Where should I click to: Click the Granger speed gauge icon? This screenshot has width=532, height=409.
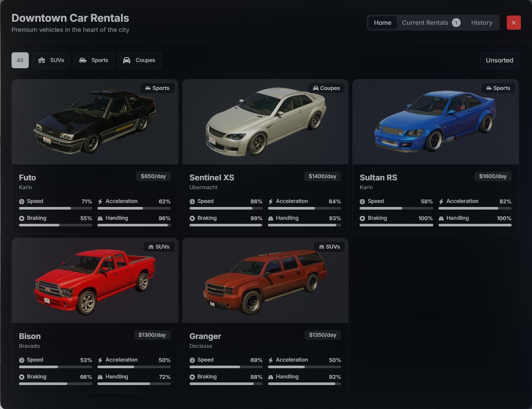coord(192,360)
